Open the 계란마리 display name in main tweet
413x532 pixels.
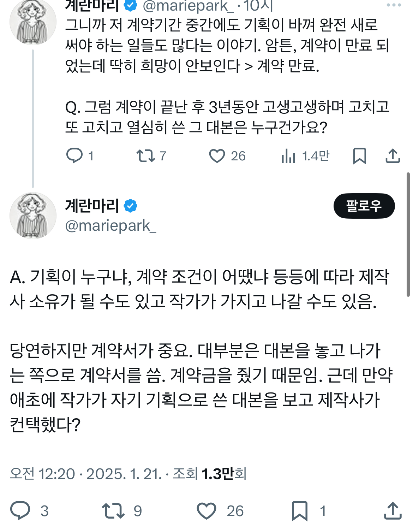point(92,206)
